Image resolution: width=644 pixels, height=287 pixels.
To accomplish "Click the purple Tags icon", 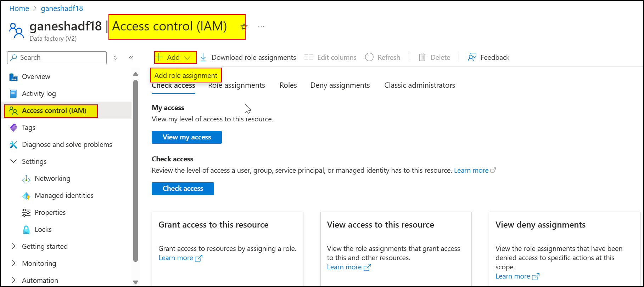I will [13, 128].
